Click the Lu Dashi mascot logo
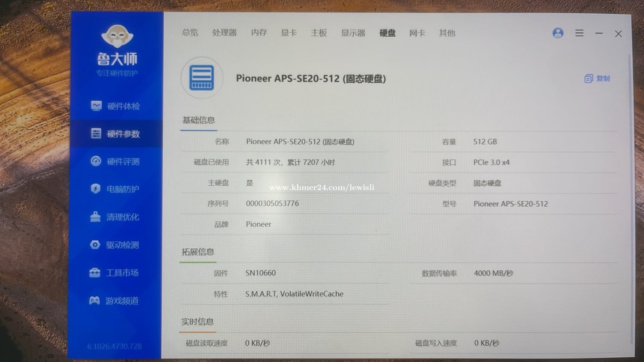Image resolution: width=644 pixels, height=362 pixels. 117,36
